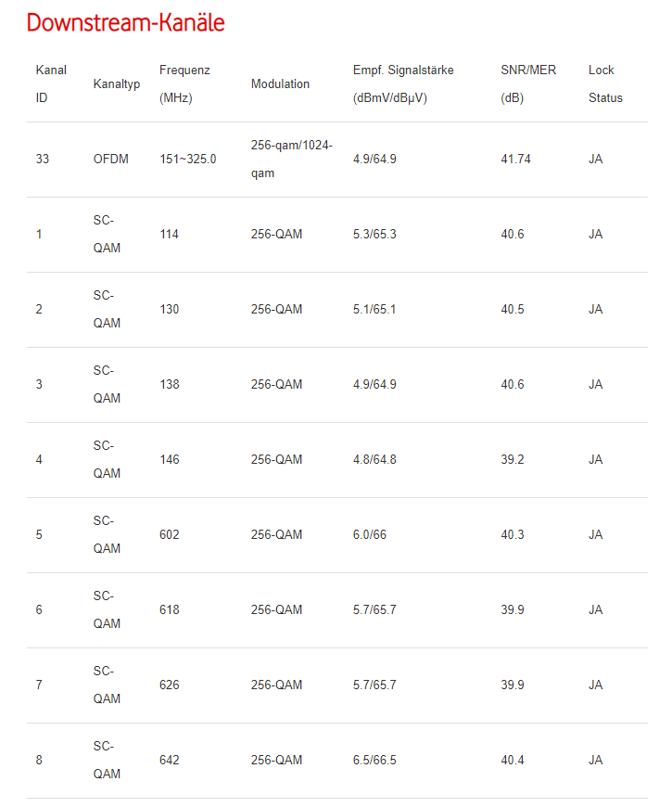
Task: Click the 626 frequency cell
Action: [169, 685]
